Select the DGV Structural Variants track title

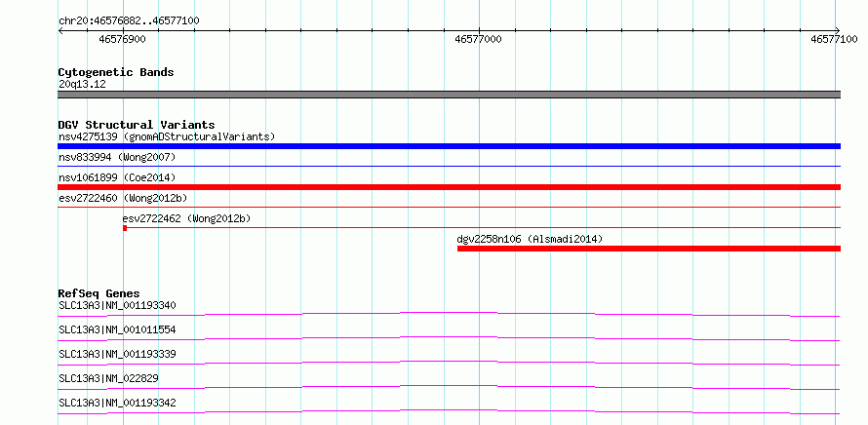pos(137,125)
